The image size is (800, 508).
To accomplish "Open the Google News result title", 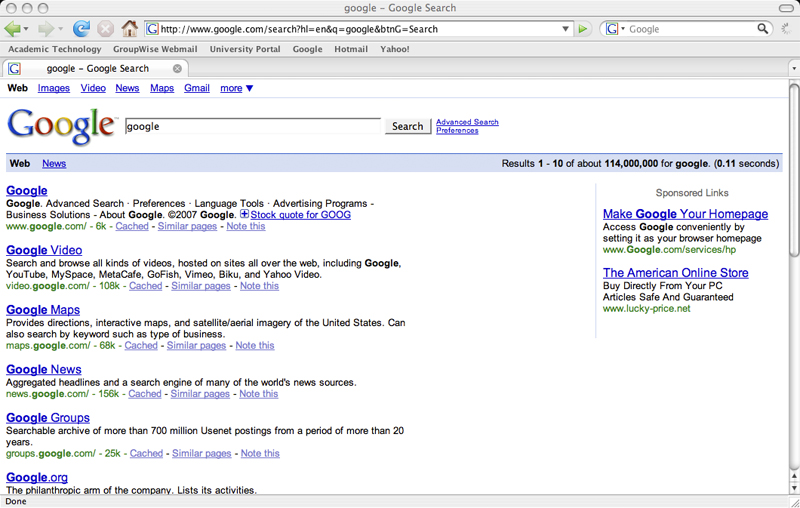I will click(44, 370).
